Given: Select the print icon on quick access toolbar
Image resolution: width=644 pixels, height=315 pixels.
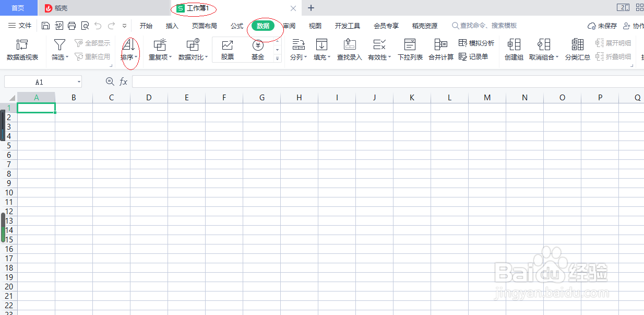Looking at the screenshot, I should [x=72, y=25].
